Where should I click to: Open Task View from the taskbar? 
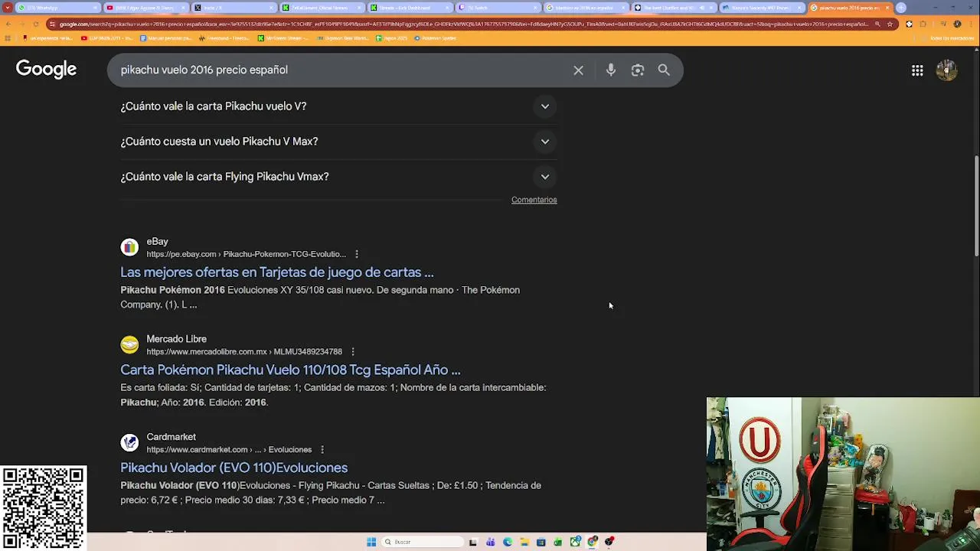click(473, 542)
